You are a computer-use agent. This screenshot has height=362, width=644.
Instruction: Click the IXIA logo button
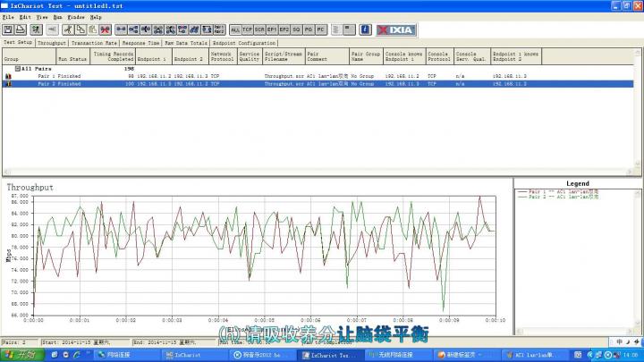396,30
